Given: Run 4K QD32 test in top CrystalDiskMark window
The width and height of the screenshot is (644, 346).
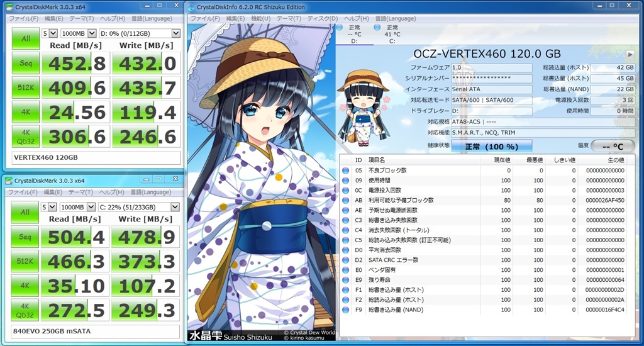Looking at the screenshot, I should (x=25, y=137).
